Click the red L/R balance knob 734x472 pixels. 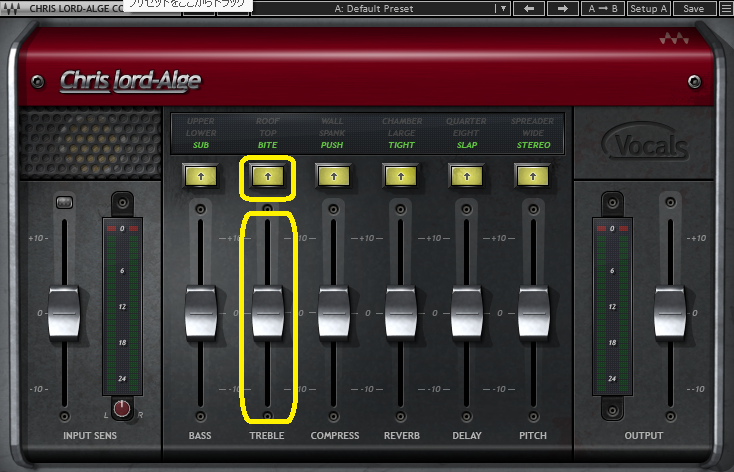coord(122,408)
